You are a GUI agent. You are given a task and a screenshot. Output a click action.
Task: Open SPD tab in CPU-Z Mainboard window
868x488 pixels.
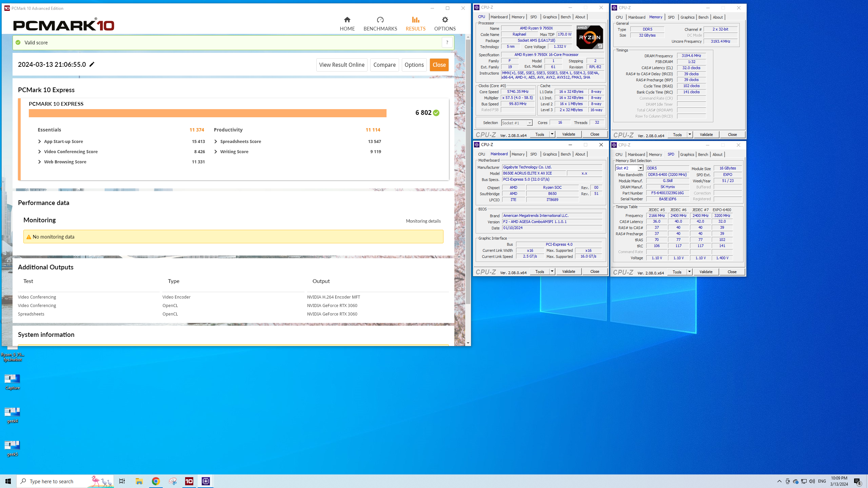point(533,154)
